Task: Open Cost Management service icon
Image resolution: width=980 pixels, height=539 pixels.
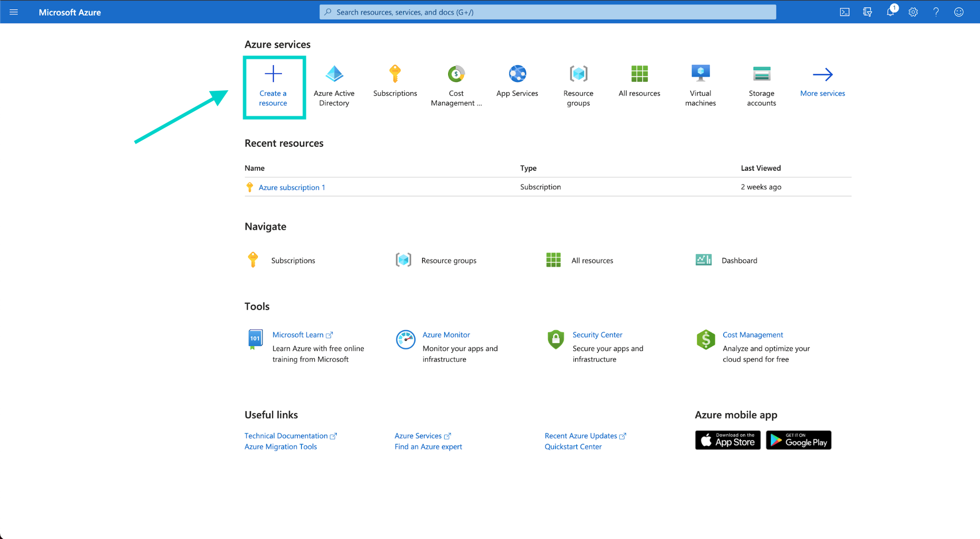Action: click(x=456, y=74)
